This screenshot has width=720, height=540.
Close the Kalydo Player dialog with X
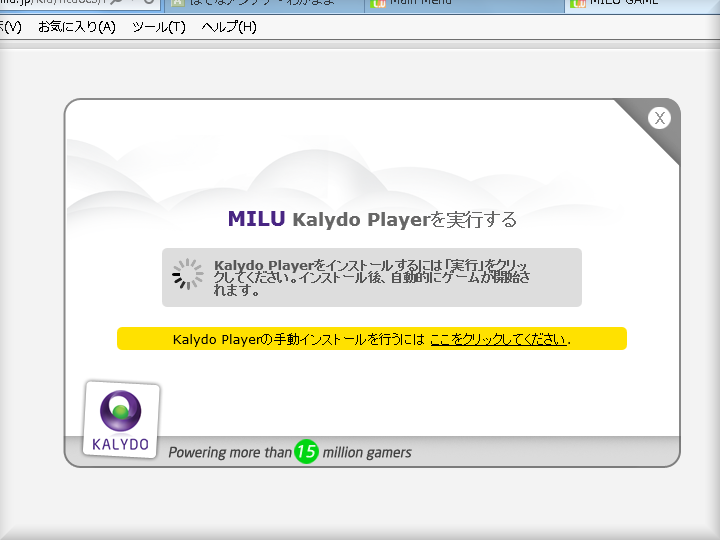tap(659, 118)
